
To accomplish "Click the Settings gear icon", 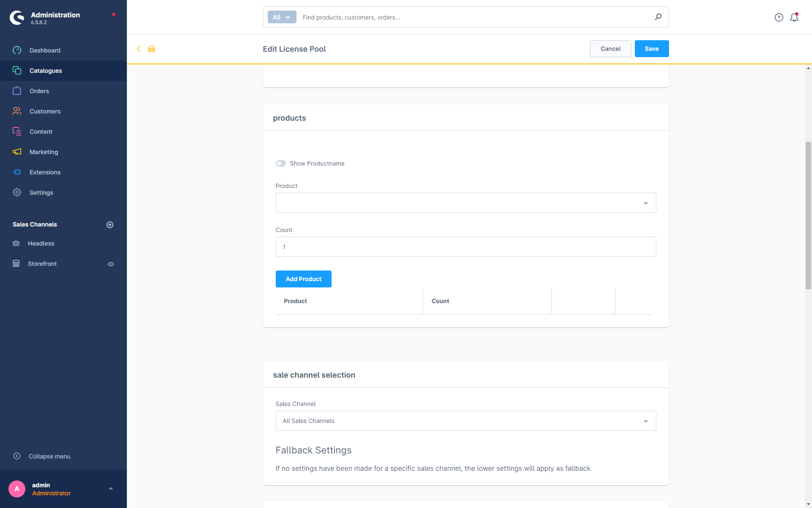I will point(17,193).
